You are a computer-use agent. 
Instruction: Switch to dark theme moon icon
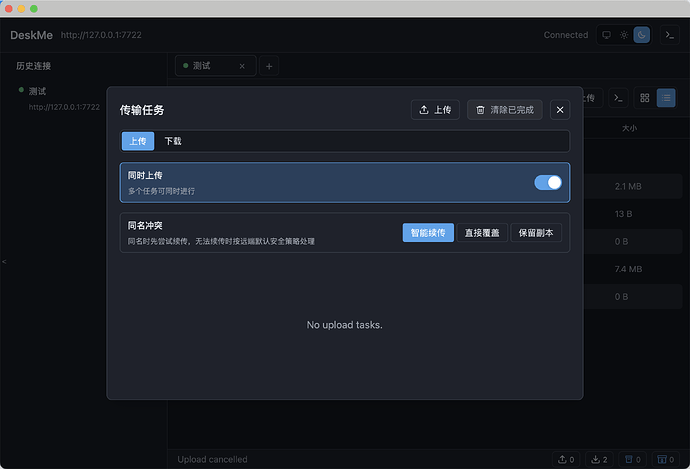coord(641,35)
